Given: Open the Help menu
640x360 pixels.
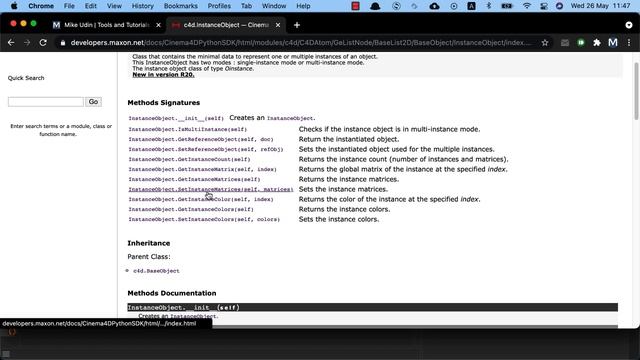Looking at the screenshot, I should pos(303,6).
